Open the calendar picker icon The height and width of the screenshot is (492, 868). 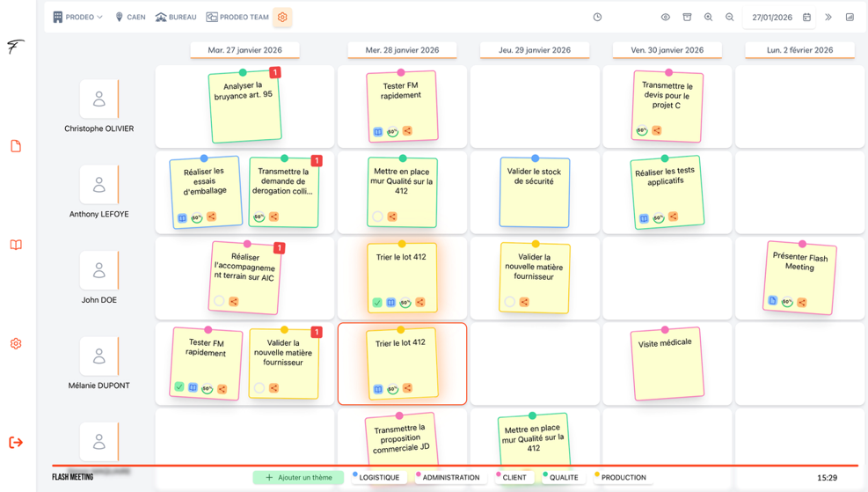(x=806, y=18)
